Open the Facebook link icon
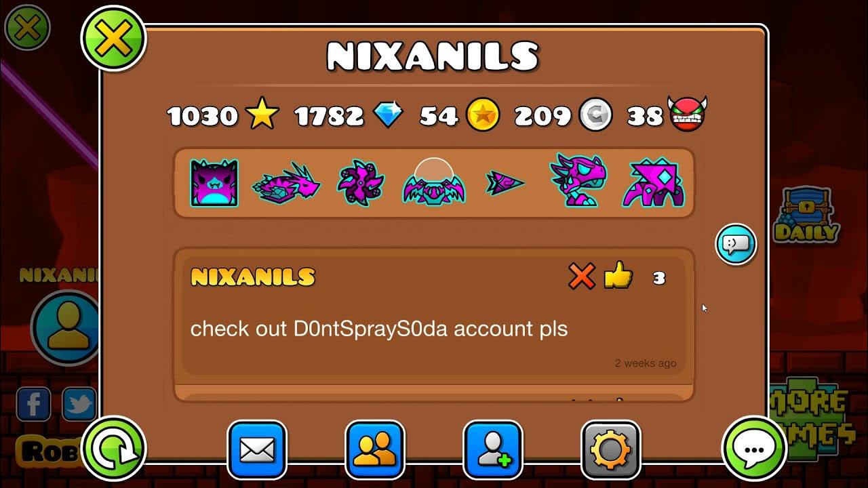This screenshot has height=488, width=868. coord(34,405)
